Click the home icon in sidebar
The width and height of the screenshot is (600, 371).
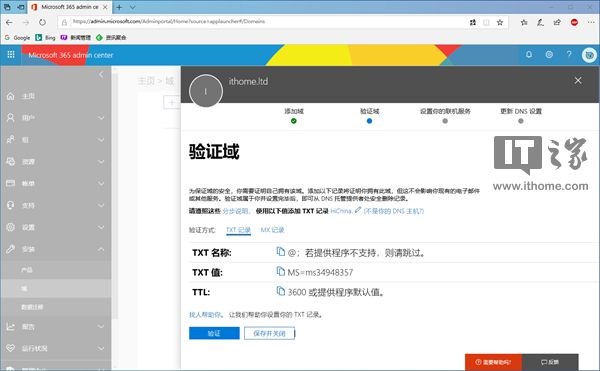(11, 96)
